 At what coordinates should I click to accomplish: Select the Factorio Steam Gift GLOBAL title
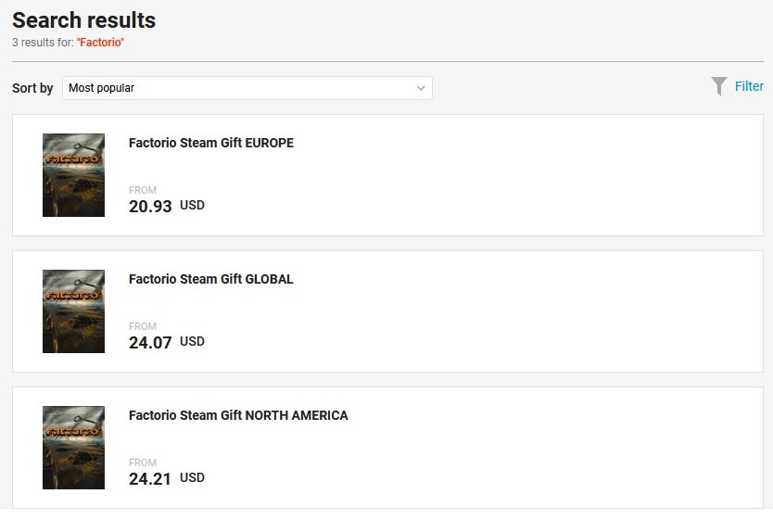click(x=210, y=279)
